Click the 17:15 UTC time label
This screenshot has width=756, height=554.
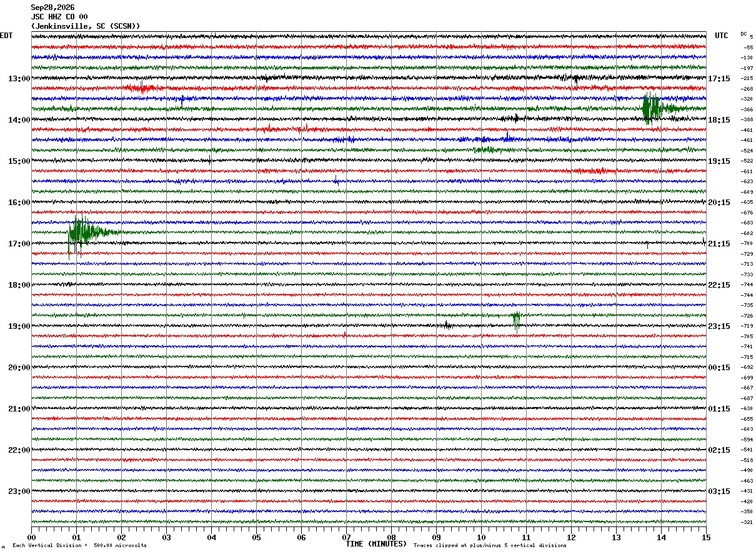click(x=719, y=79)
